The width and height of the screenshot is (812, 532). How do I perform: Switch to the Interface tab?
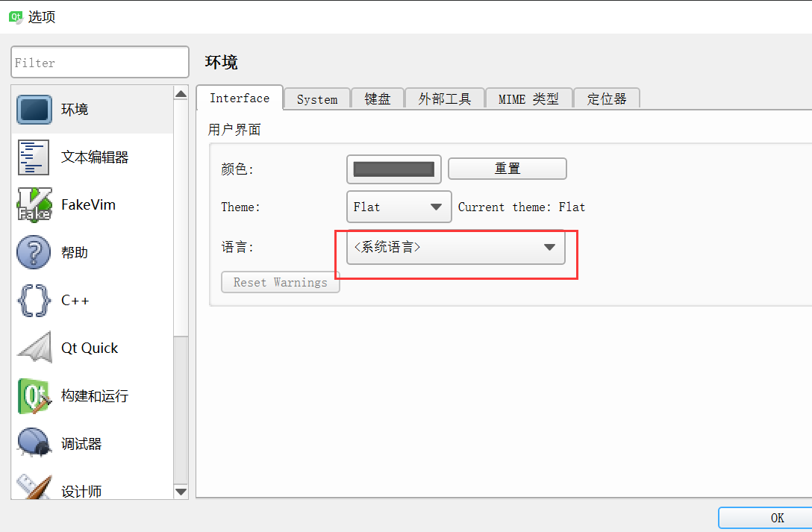[x=240, y=98]
